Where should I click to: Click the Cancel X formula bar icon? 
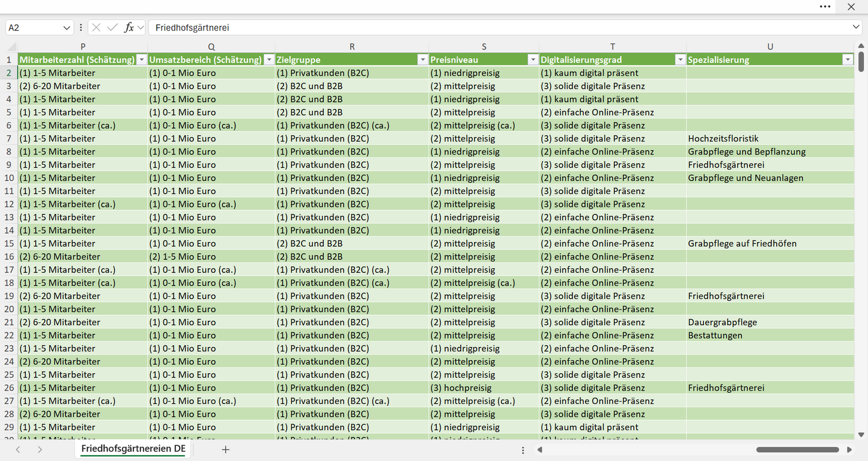[x=96, y=28]
